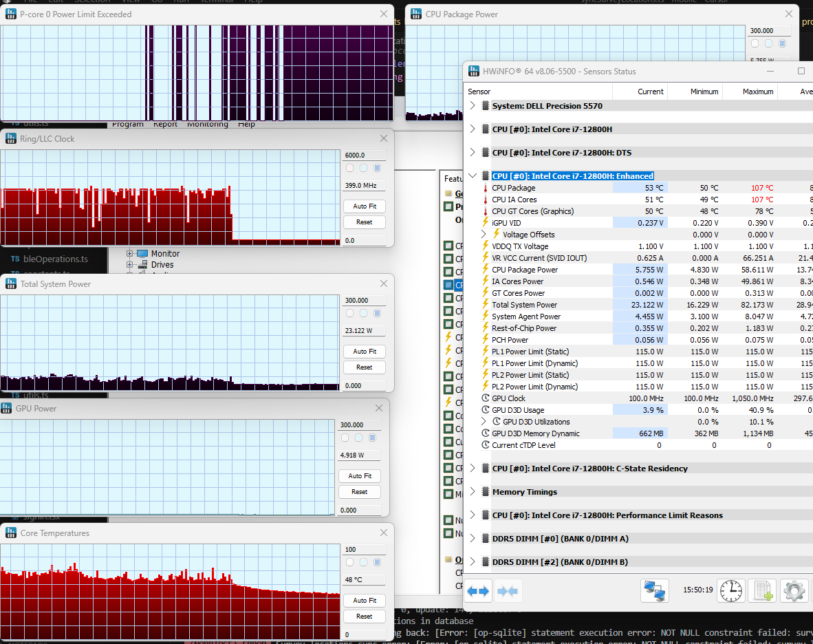Click the blue color swatch in Ring/LLC Clock window

377,168
